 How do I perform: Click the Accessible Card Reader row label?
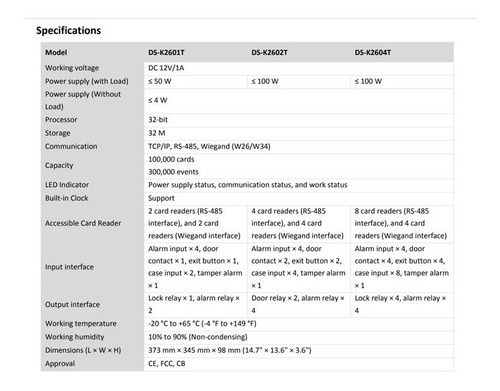click(x=83, y=223)
